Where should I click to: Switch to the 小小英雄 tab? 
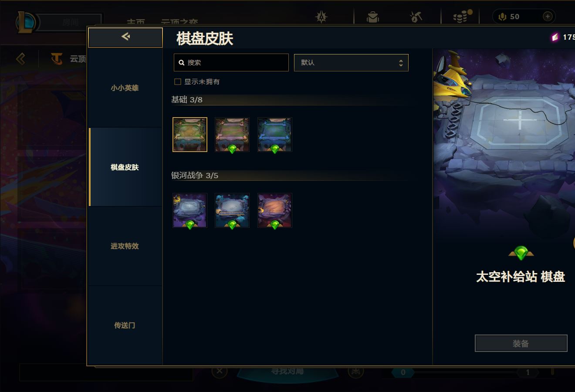tap(125, 88)
